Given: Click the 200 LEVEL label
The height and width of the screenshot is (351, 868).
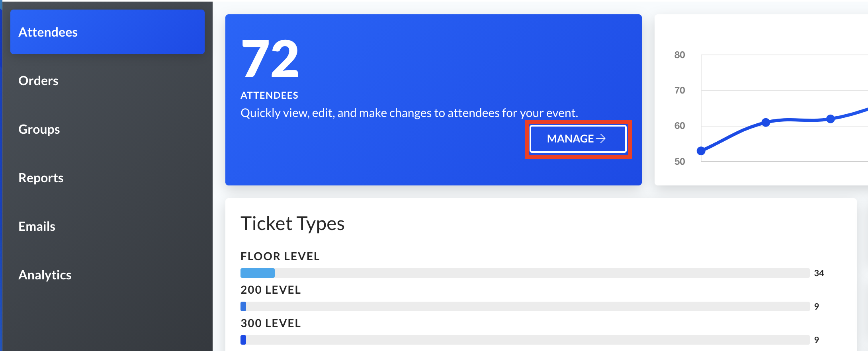Looking at the screenshot, I should (x=271, y=290).
